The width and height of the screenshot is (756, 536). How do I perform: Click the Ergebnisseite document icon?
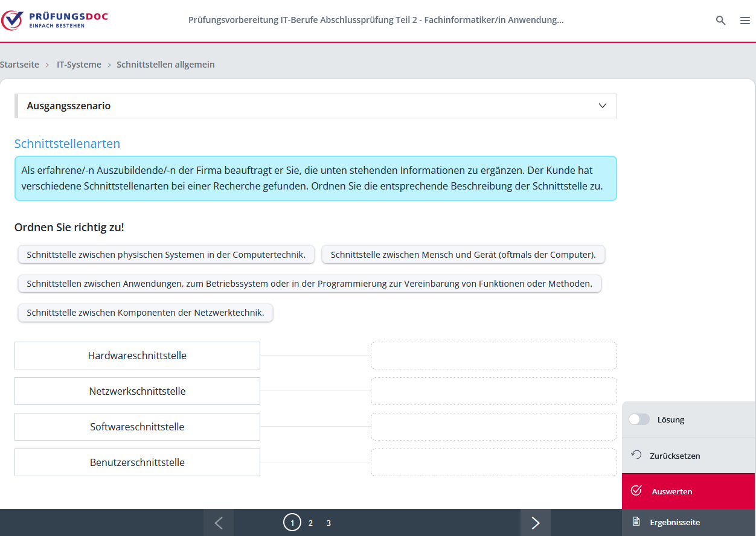pyautogui.click(x=636, y=522)
